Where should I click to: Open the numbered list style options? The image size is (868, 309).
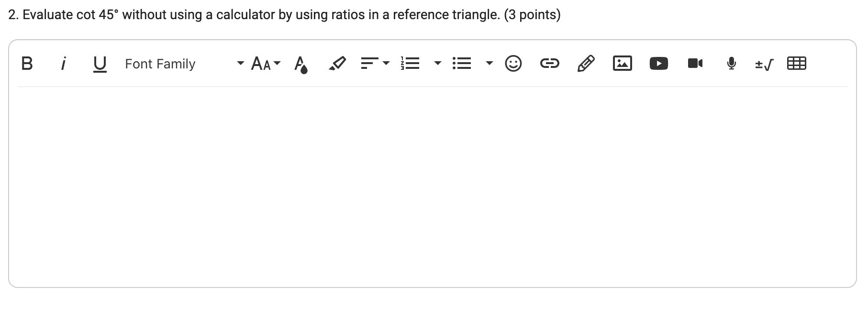coord(436,64)
